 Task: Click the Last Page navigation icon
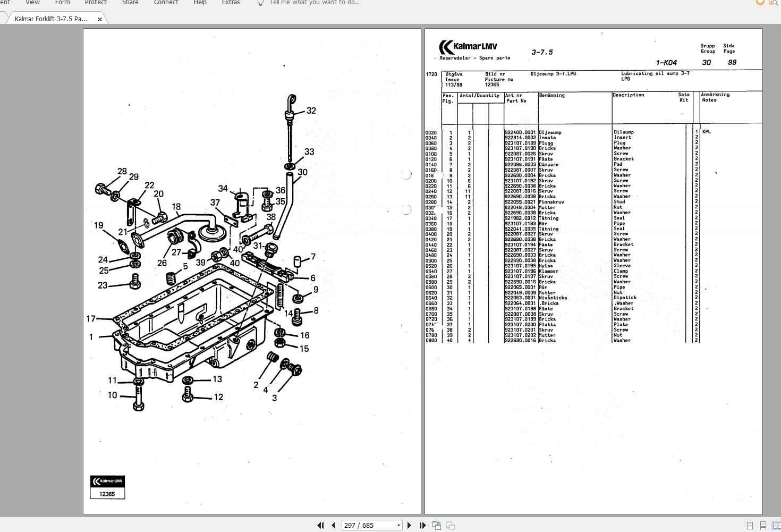(x=422, y=525)
